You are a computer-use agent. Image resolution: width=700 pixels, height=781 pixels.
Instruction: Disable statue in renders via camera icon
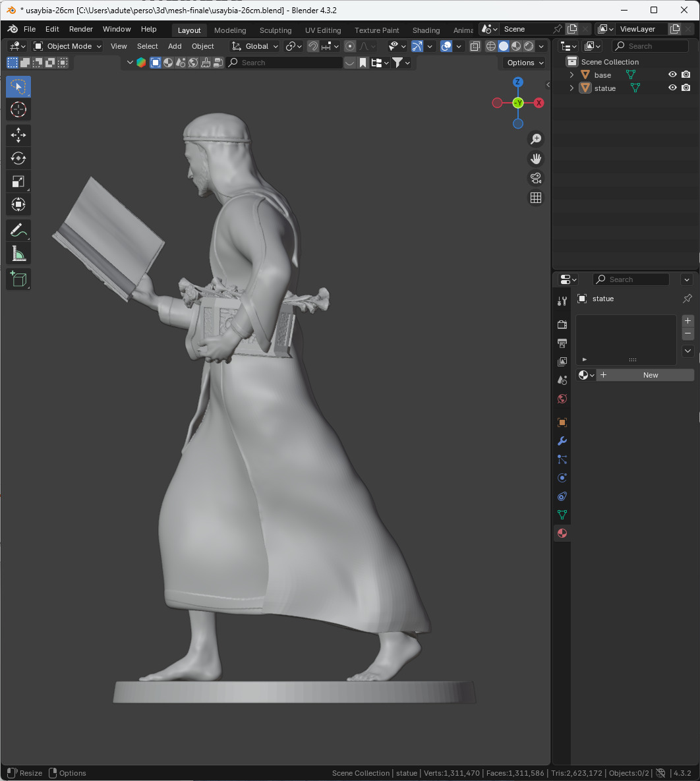tap(686, 88)
